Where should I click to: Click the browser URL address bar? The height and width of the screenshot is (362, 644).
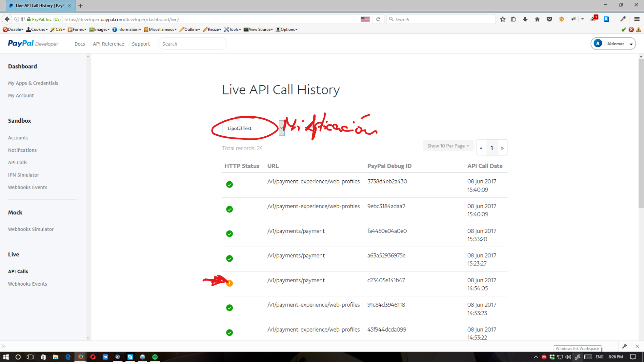tap(211, 19)
